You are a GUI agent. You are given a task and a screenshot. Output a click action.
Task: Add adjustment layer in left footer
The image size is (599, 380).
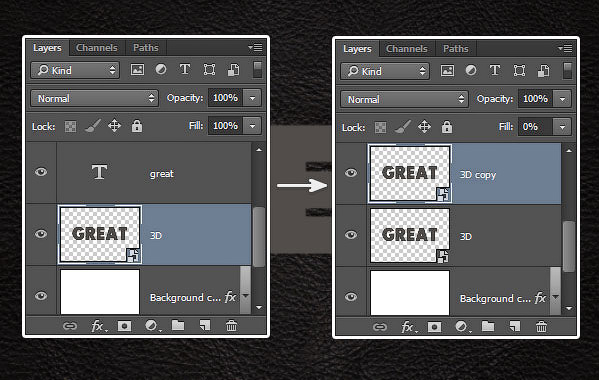[x=152, y=326]
